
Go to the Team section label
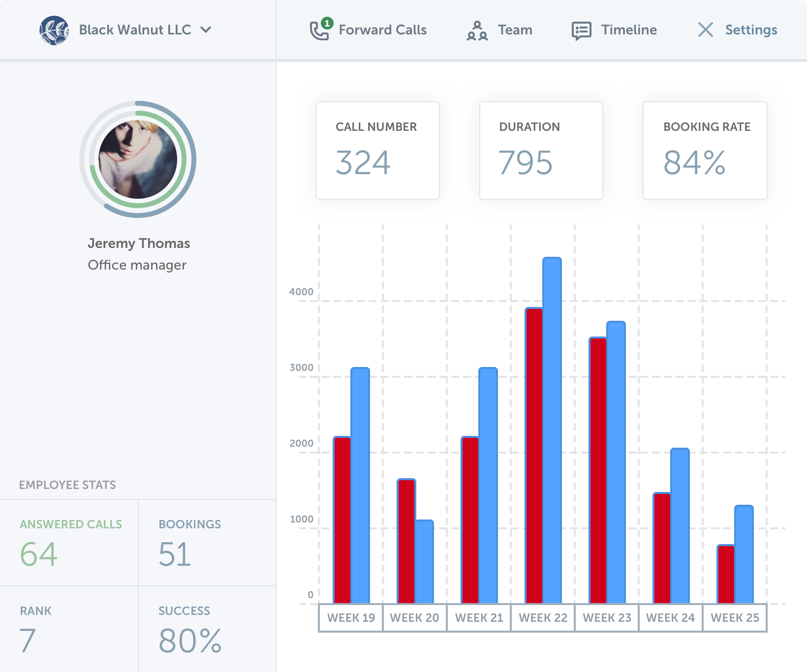tap(515, 30)
